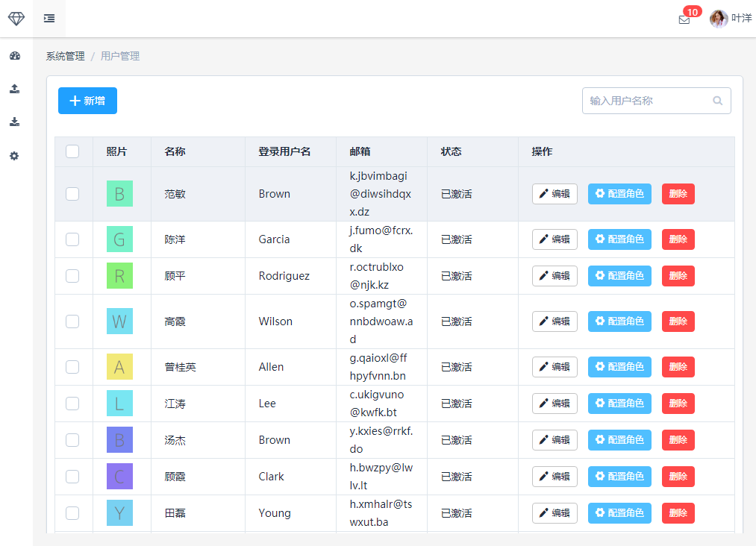756x546 pixels.
Task: Click the download icon in sidebar
Action: [15, 122]
